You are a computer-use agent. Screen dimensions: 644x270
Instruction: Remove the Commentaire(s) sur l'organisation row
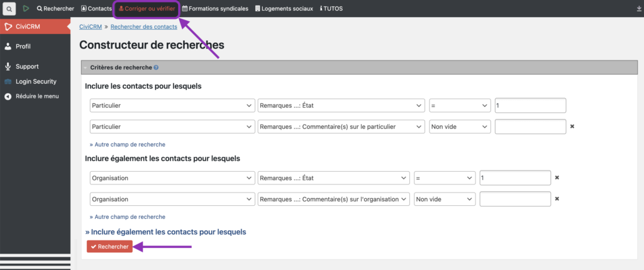click(557, 199)
